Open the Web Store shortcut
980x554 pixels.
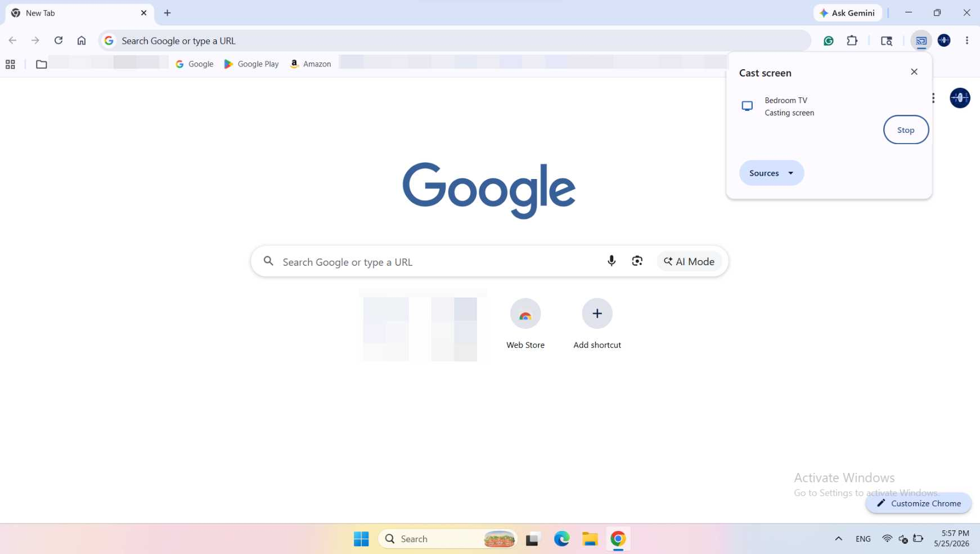point(525,324)
